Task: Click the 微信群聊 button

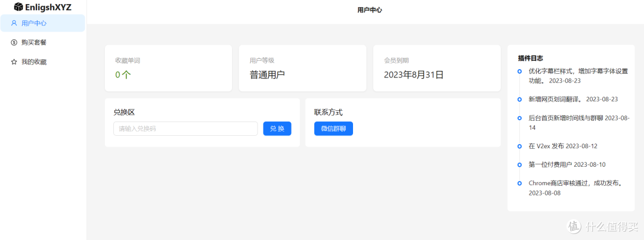Action: click(333, 129)
